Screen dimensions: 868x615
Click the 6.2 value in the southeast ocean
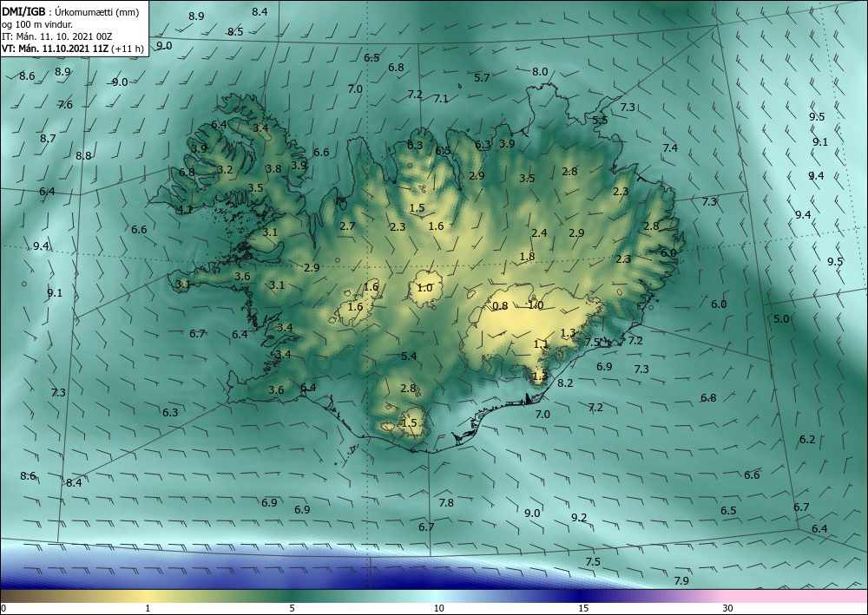point(807,440)
